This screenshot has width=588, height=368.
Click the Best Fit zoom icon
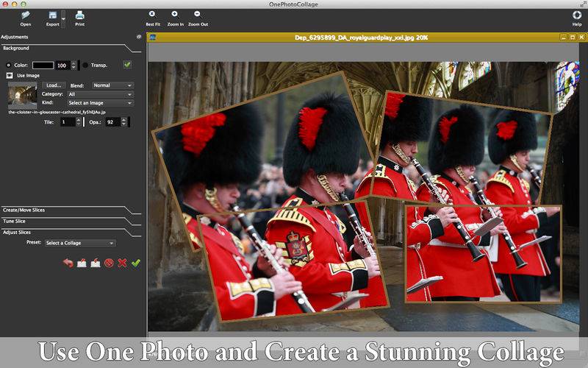tap(152, 14)
